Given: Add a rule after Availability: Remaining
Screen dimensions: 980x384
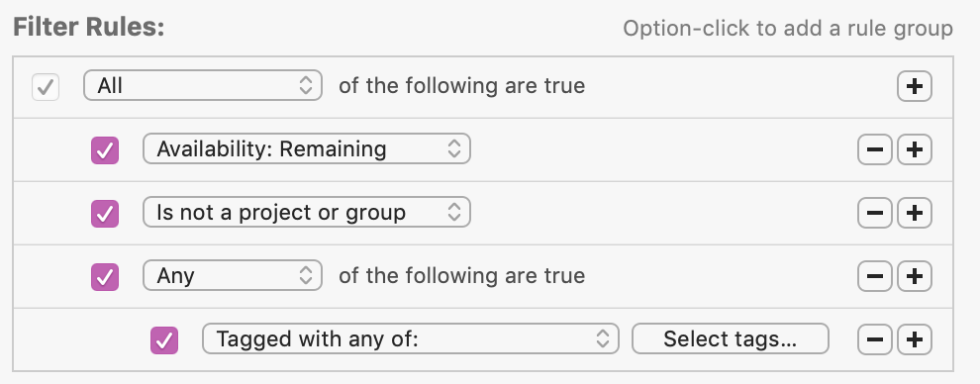Looking at the screenshot, I should tap(915, 149).
